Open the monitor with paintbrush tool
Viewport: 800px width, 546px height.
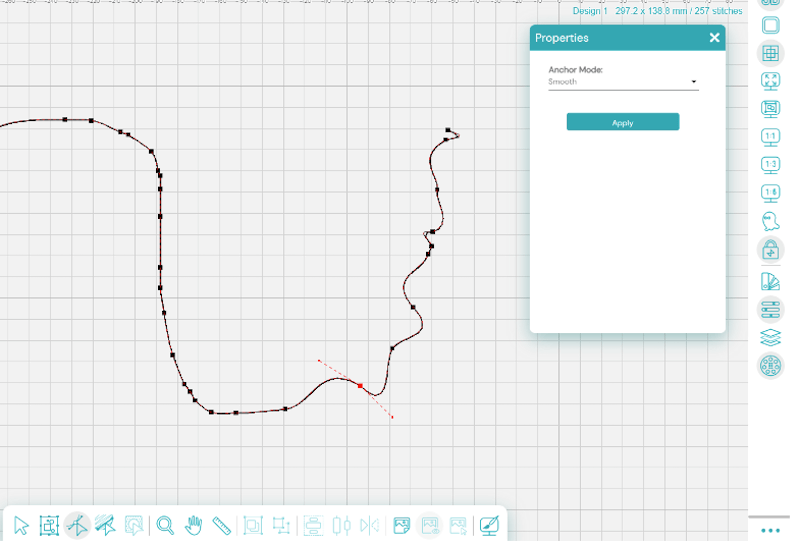click(489, 526)
